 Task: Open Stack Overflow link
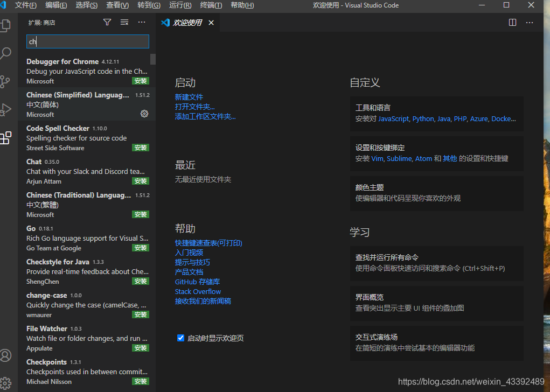click(198, 291)
